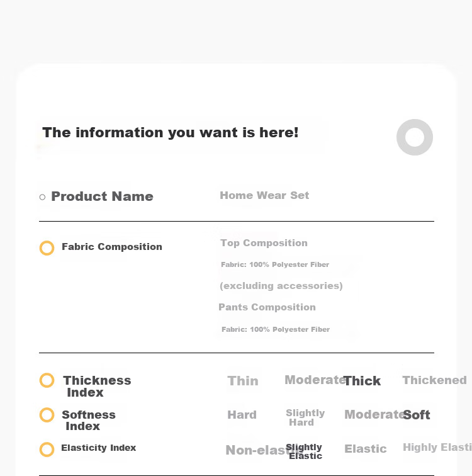Click the small circle beside Product Name
The image size is (472, 476).
42,197
